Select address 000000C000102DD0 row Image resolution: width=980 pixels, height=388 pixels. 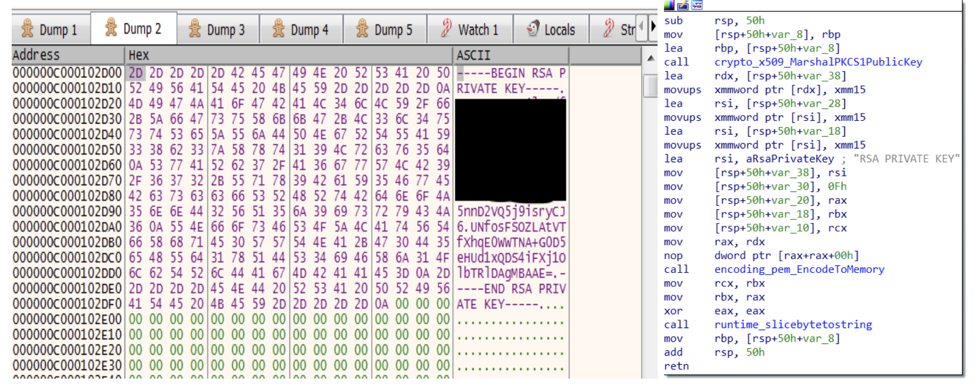click(x=67, y=273)
